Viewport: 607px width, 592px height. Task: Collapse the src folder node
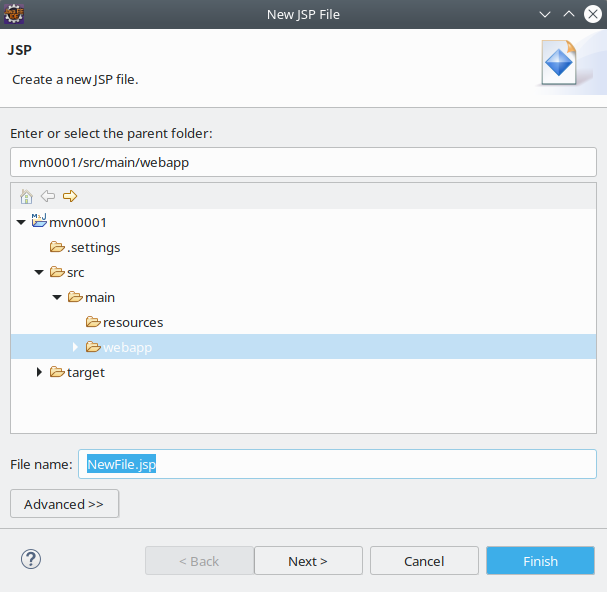click(39, 272)
